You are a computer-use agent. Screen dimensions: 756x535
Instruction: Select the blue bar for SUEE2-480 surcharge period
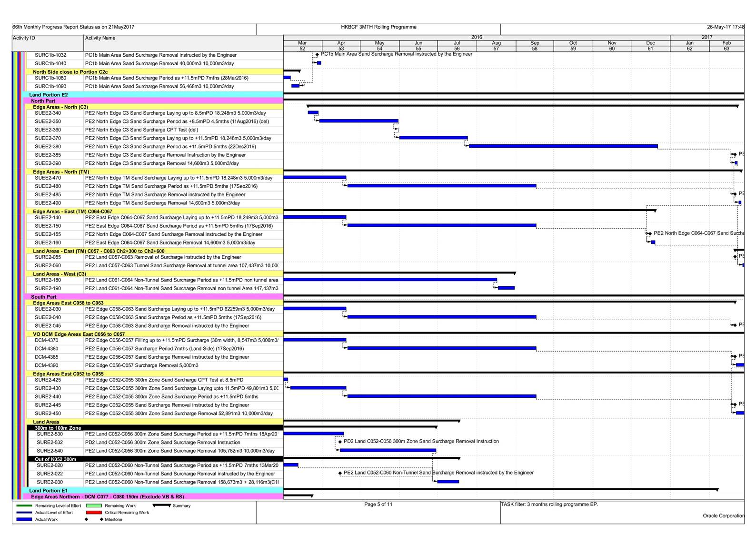click(442, 186)
